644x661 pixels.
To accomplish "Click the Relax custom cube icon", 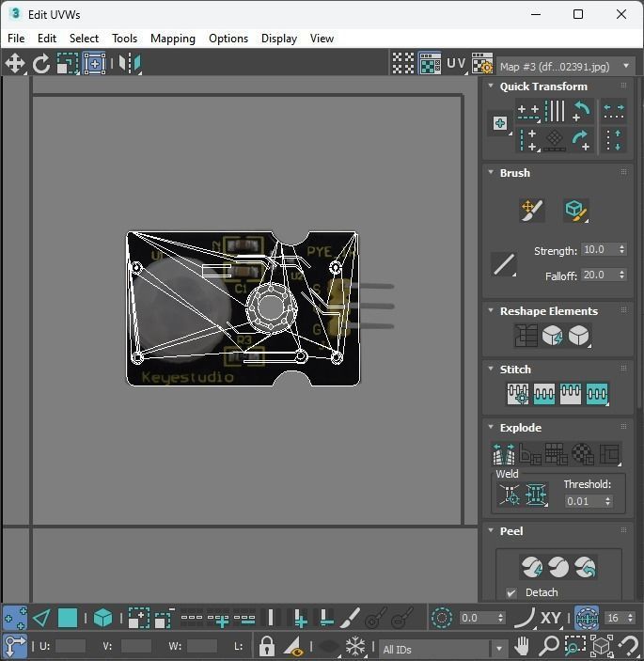I will tap(578, 336).
